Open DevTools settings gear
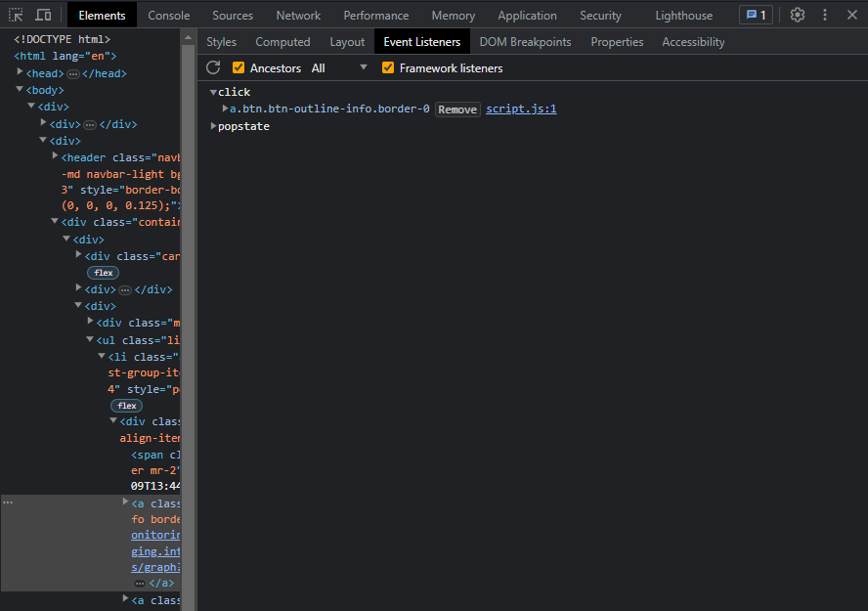868x611 pixels. point(799,15)
